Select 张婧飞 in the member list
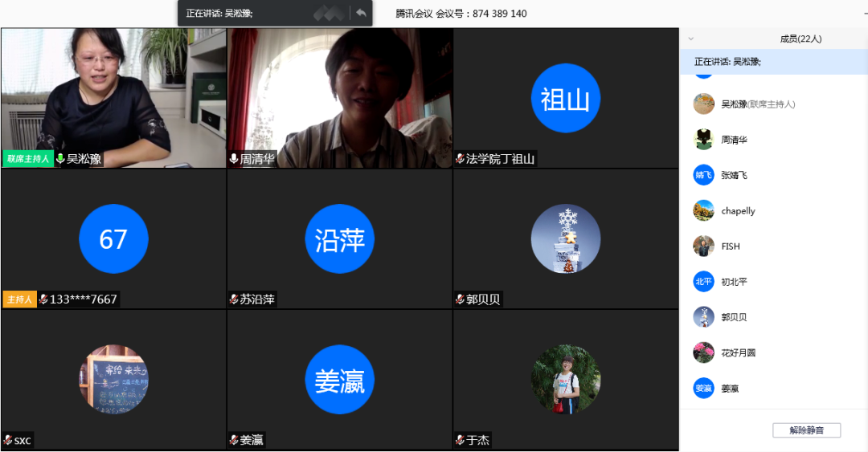 pos(733,175)
